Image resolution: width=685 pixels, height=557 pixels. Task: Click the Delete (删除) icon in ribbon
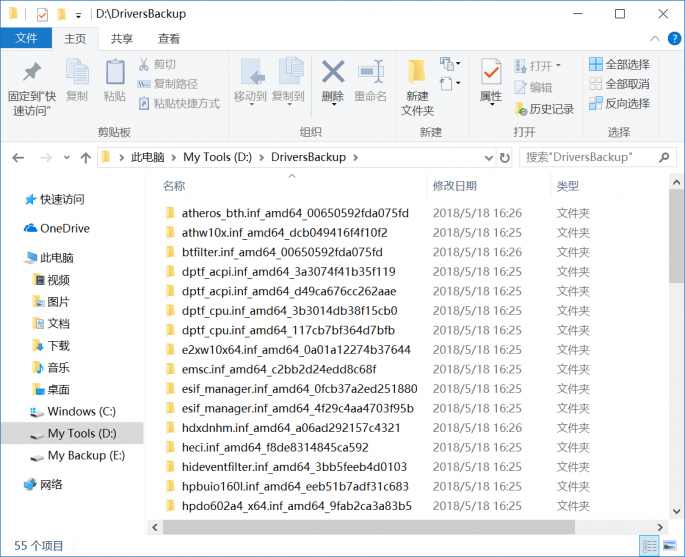tap(332, 79)
